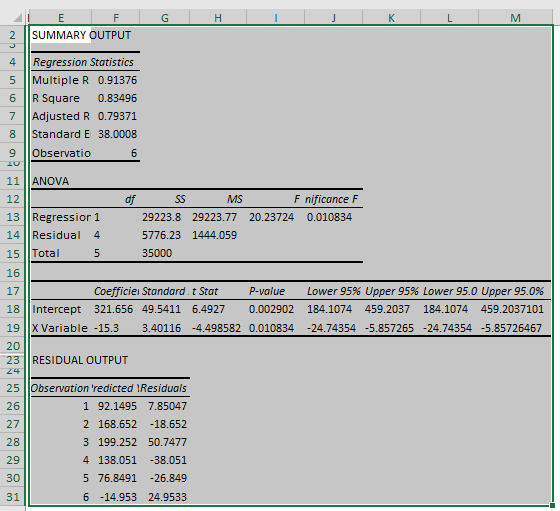Click Standard Error value 38.0008
Screen dimensions: 560x511
(x=117, y=134)
